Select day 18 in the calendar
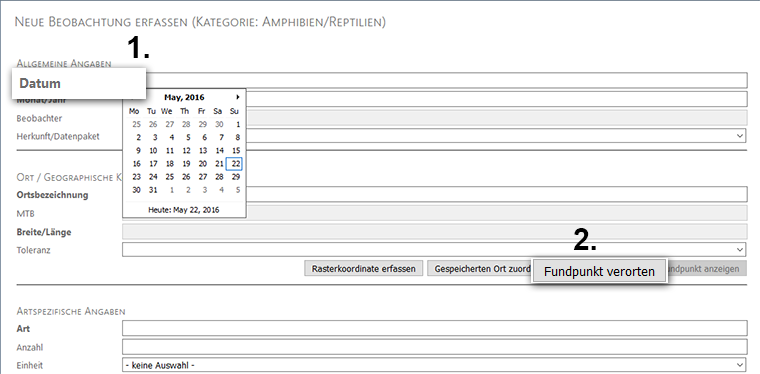Image resolution: width=760 pixels, height=374 pixels. 170,164
